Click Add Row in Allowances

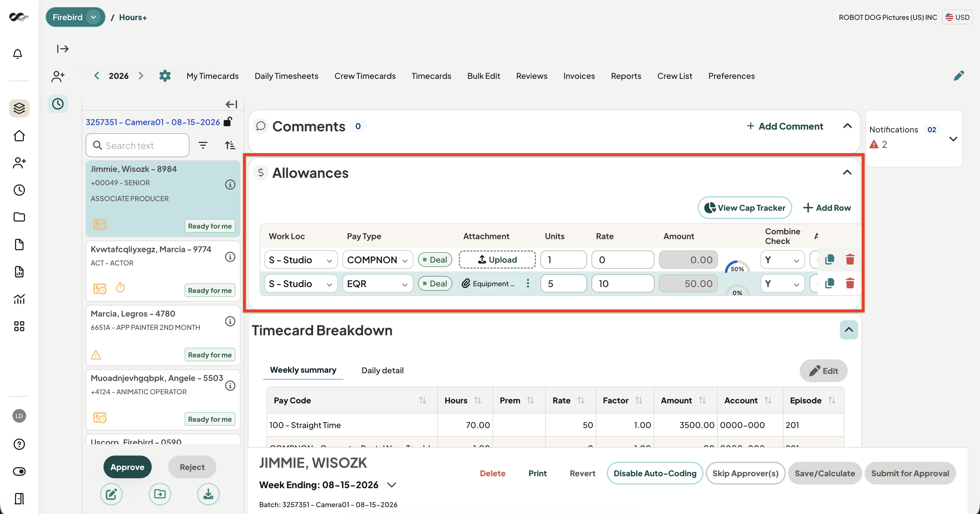point(827,208)
